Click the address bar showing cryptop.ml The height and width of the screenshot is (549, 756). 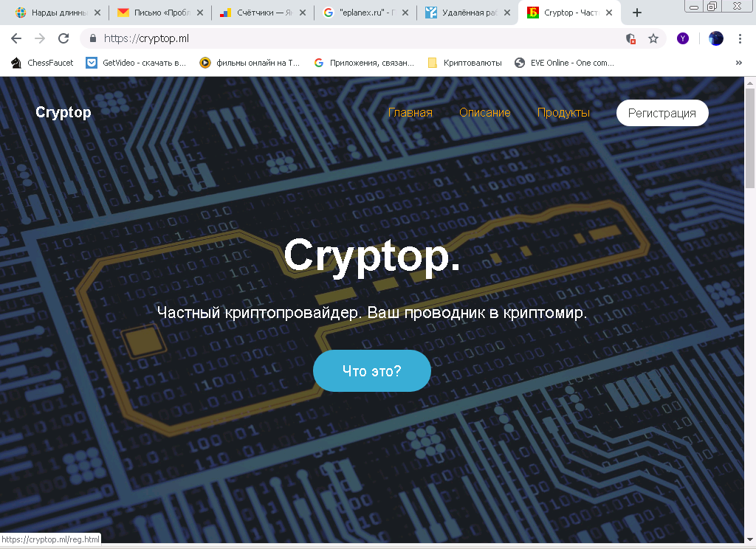pyautogui.click(x=357, y=38)
